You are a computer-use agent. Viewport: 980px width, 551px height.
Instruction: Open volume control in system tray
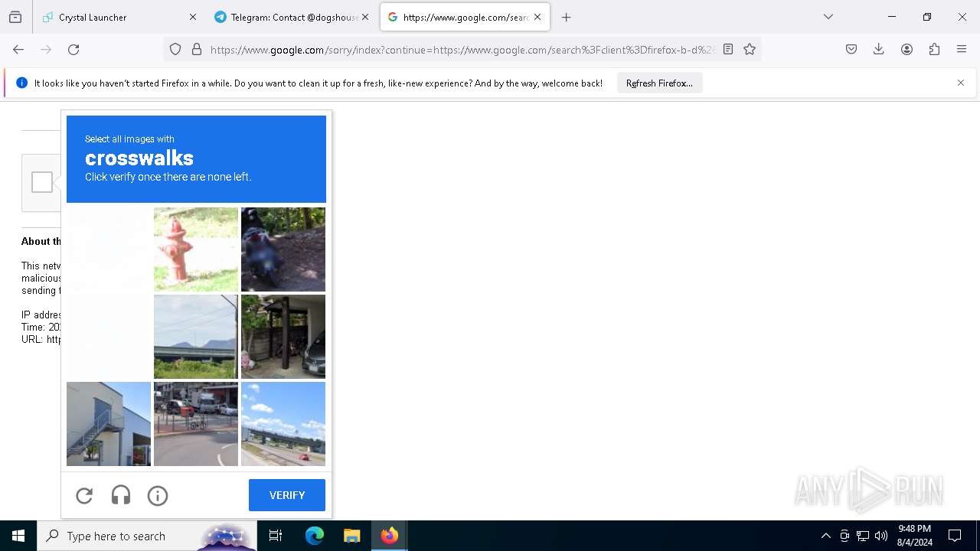click(x=881, y=536)
